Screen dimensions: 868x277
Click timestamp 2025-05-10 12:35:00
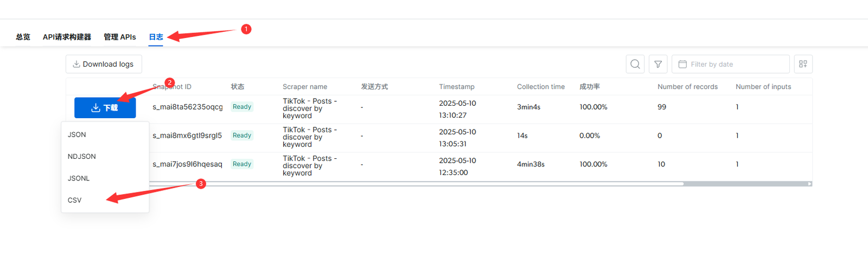pyautogui.click(x=457, y=166)
